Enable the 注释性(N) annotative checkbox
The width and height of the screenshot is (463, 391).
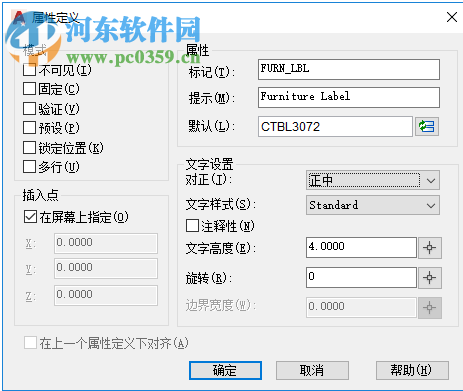tap(192, 226)
